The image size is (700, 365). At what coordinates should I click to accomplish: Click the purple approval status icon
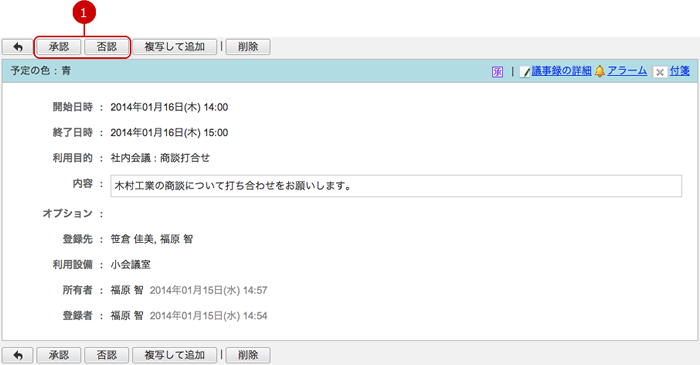497,72
